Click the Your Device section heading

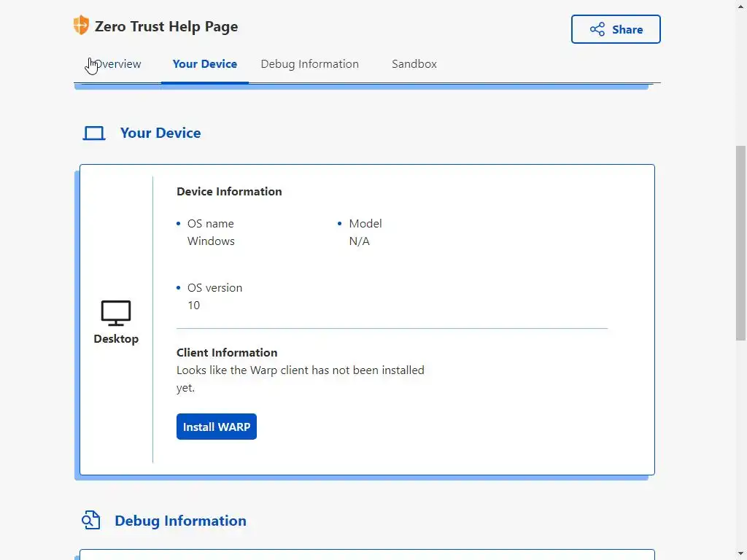[x=160, y=133]
